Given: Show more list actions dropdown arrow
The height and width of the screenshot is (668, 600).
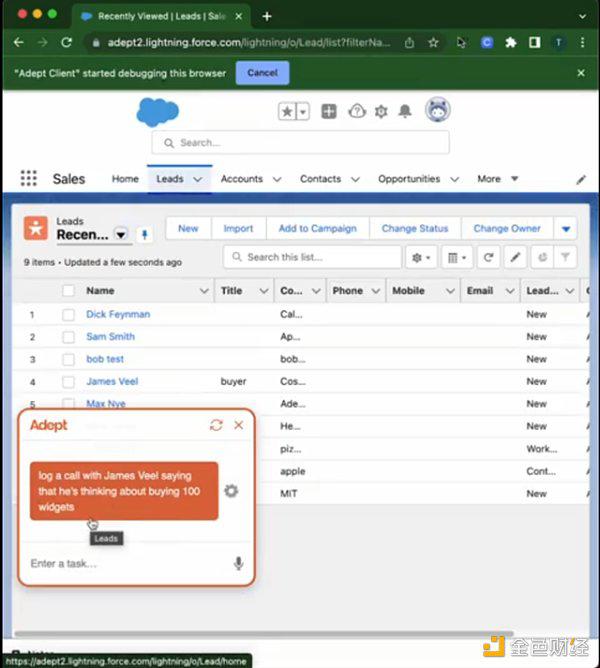Looking at the screenshot, I should [x=565, y=229].
